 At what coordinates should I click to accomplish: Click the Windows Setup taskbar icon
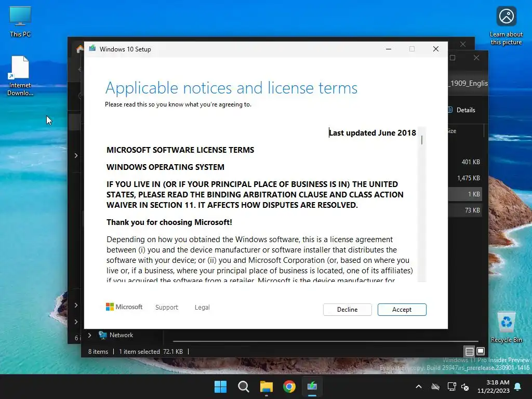(312, 387)
